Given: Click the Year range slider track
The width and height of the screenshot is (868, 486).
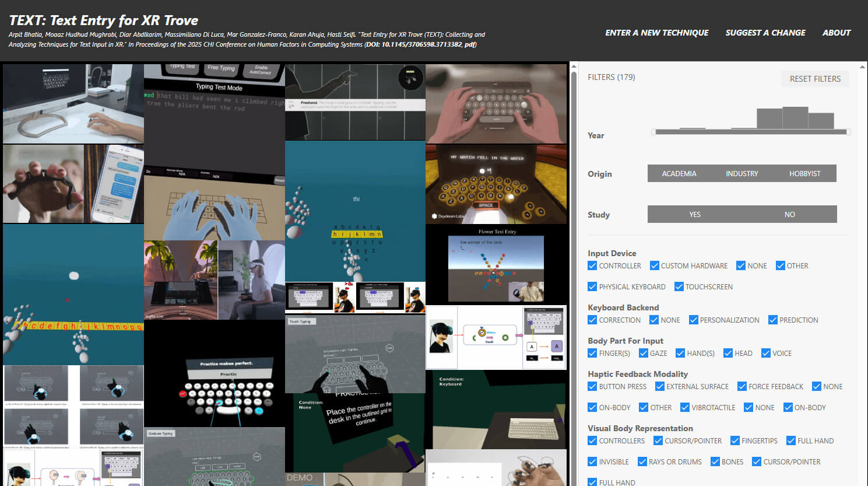Looking at the screenshot, I should tap(751, 132).
